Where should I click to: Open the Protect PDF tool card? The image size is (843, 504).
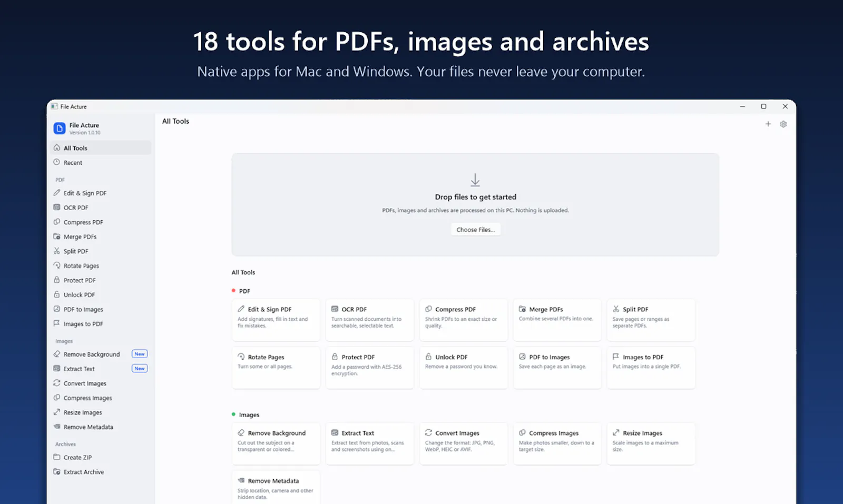click(x=370, y=368)
